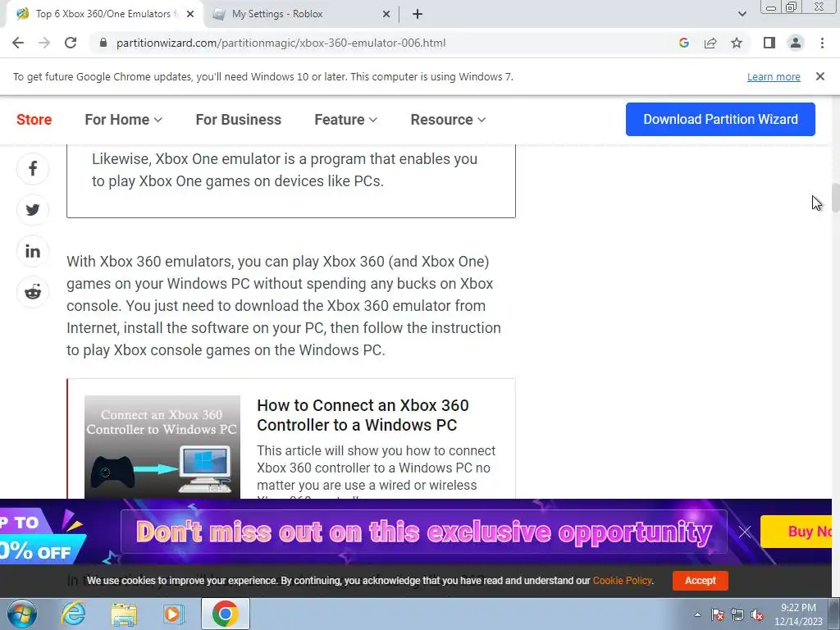
Task: Click the Buy Now button in banner
Action: (796, 532)
